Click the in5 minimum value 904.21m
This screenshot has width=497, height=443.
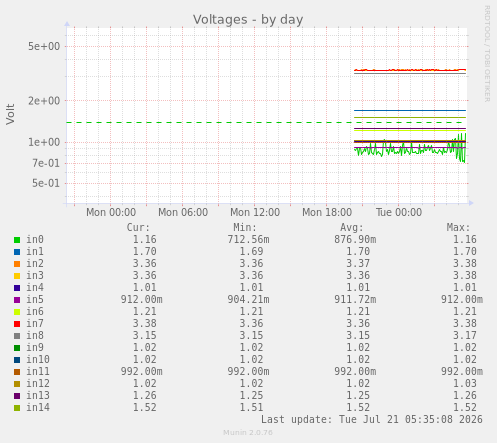248,299
